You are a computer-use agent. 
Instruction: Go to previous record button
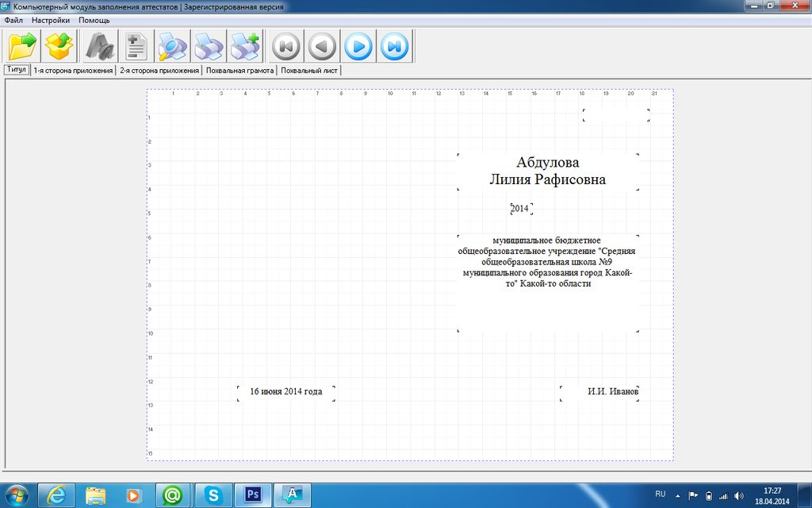[322, 46]
